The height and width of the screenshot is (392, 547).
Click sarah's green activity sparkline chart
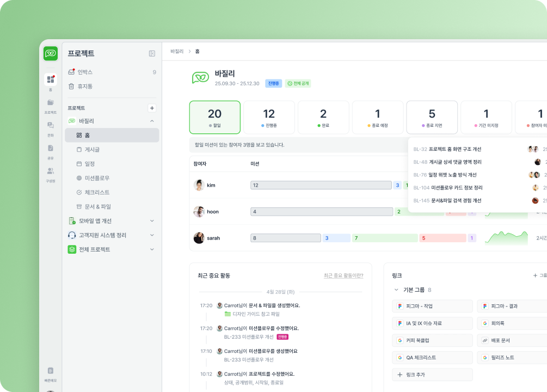click(x=506, y=237)
